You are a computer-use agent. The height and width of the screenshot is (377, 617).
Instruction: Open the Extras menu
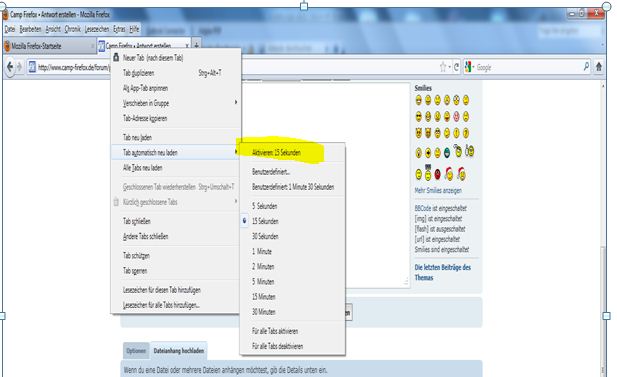(119, 29)
